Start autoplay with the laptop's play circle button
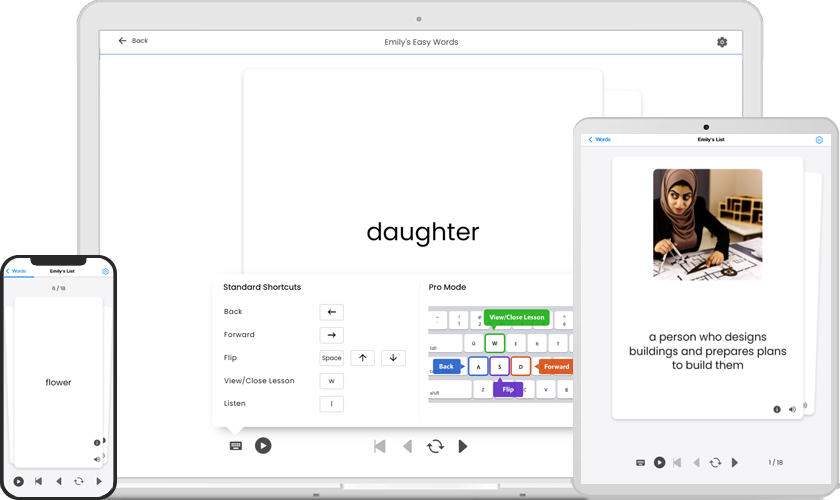This screenshot has width=840, height=500. pyautogui.click(x=263, y=445)
